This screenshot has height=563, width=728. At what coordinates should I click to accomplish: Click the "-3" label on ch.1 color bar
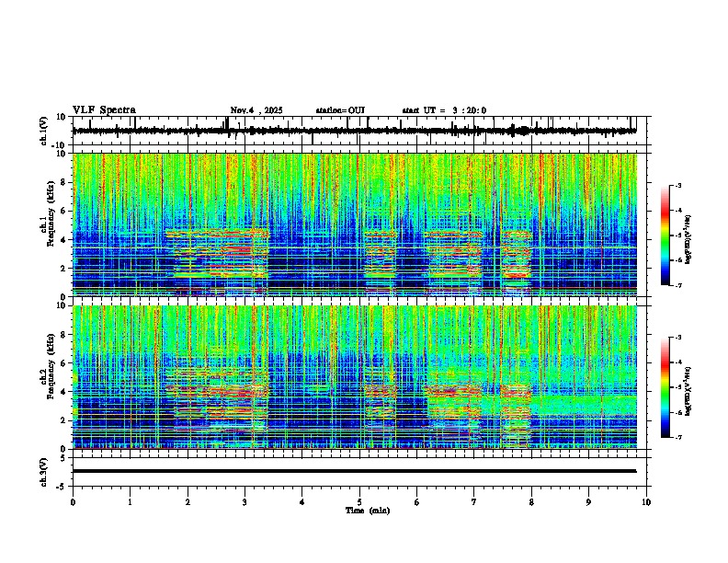coord(677,185)
